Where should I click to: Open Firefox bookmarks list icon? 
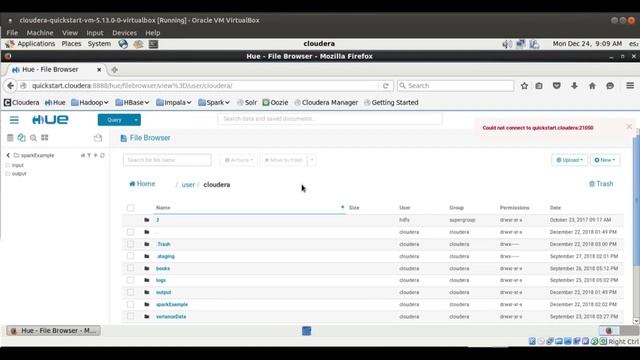pos(539,86)
